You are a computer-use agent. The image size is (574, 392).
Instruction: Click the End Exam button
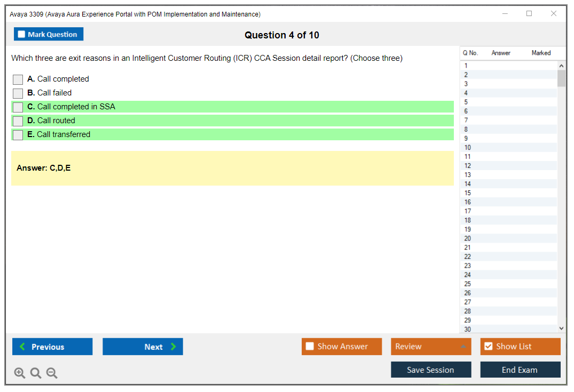coord(520,370)
